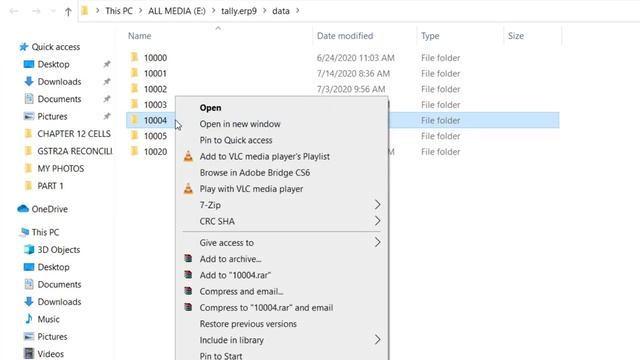Screen dimensions: 640x360
Task: Sort by Name column header
Action: click(x=140, y=36)
